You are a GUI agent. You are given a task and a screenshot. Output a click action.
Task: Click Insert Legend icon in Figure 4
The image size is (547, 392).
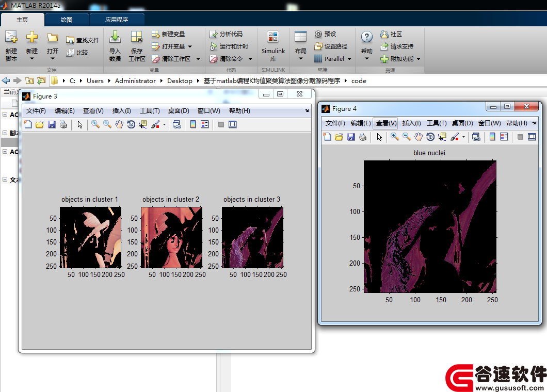(504, 137)
